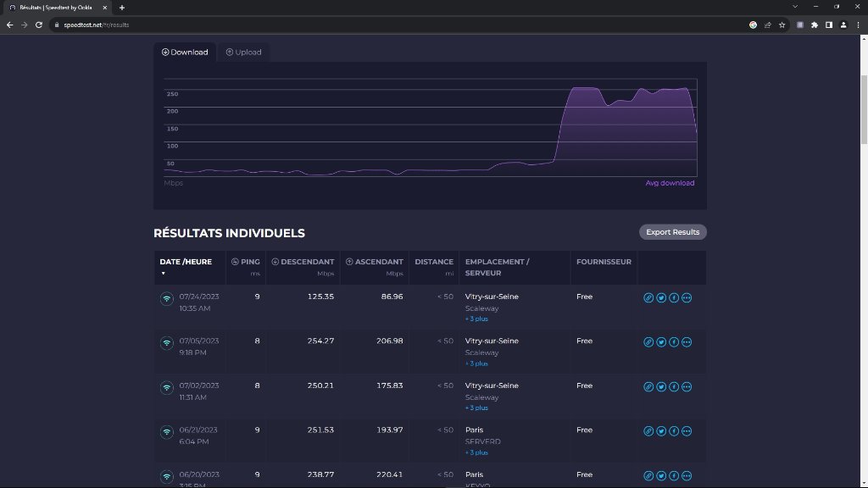The width and height of the screenshot is (868, 488).
Task: Click the RÉSULTATS INDIVIDUELS heading
Action: [x=229, y=233]
